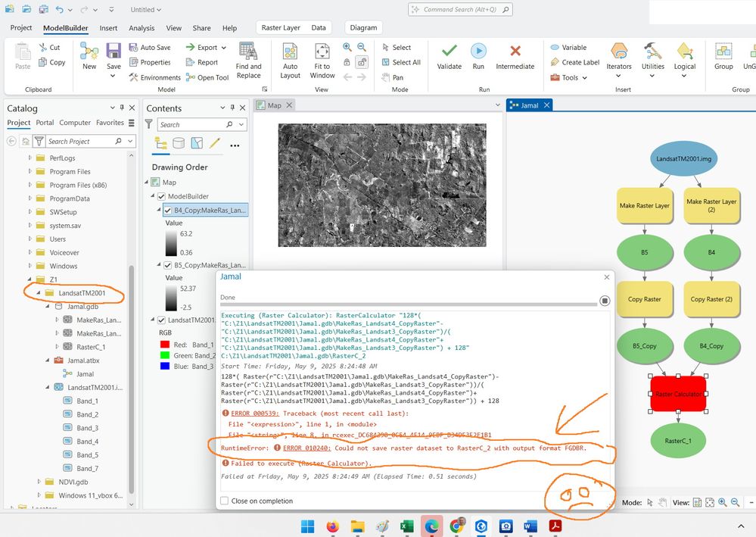Collapse the Map node in Contents
This screenshot has width=756, height=537.
(147, 183)
